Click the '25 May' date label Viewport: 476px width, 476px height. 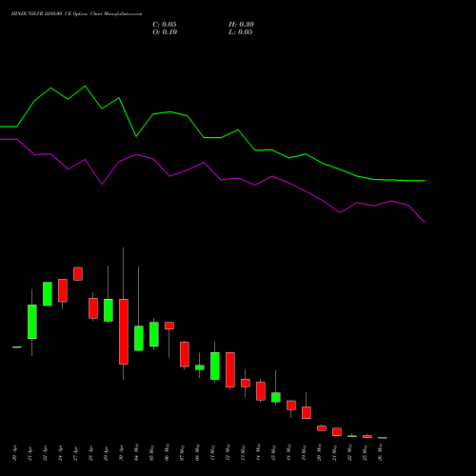click(x=365, y=452)
